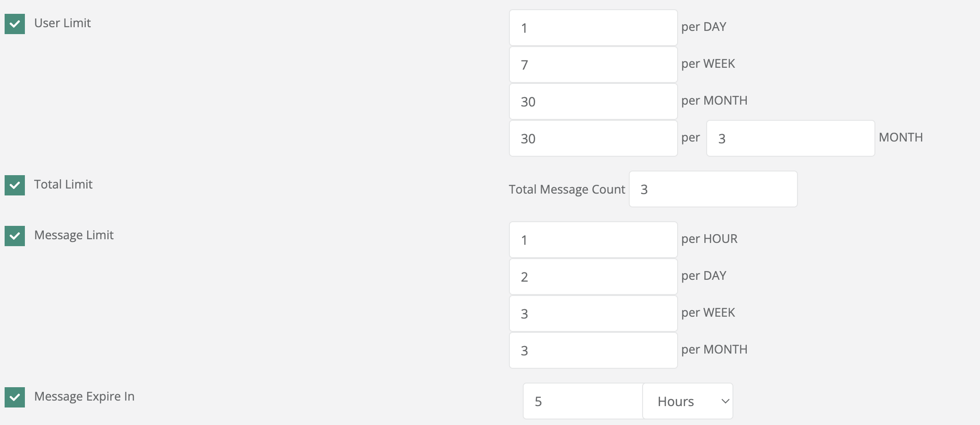This screenshot has height=425, width=980.
Task: Focus the User Limit per WEEK field
Action: point(593,65)
